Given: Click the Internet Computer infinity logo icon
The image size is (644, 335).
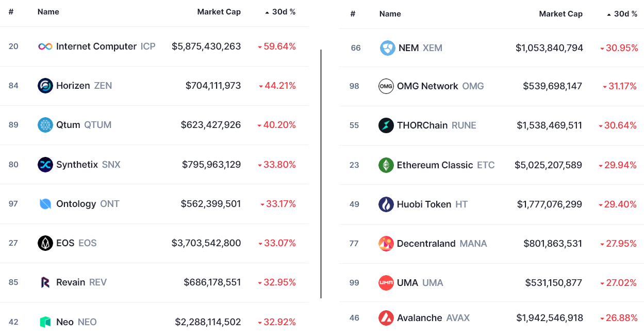Looking at the screenshot, I should (45, 46).
